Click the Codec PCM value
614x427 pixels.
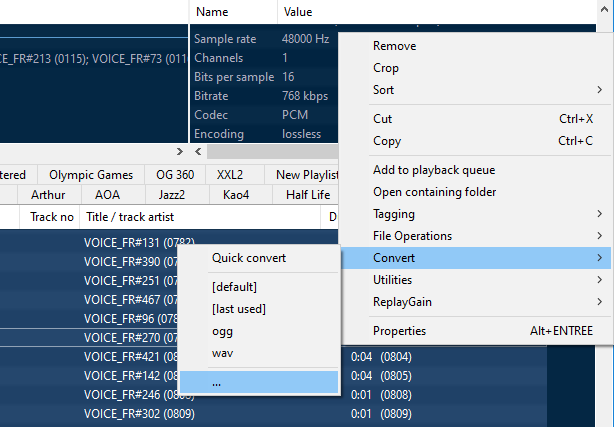[295, 115]
